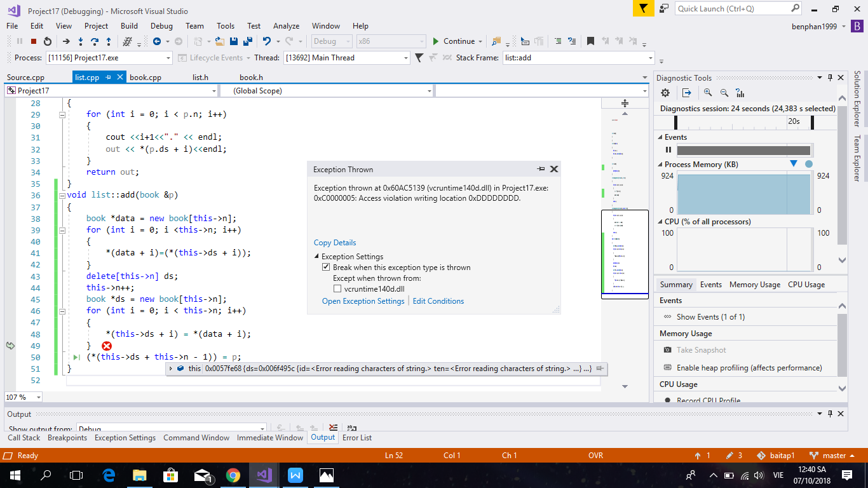This screenshot has width=868, height=488.
Task: Toggle bookmark icon in toolbar
Action: (x=590, y=41)
